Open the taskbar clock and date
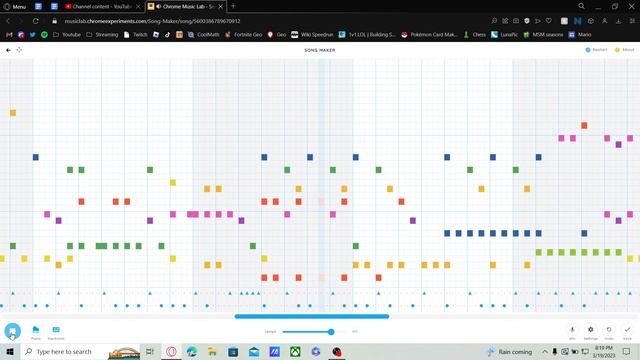The image size is (640, 360). pos(604,351)
